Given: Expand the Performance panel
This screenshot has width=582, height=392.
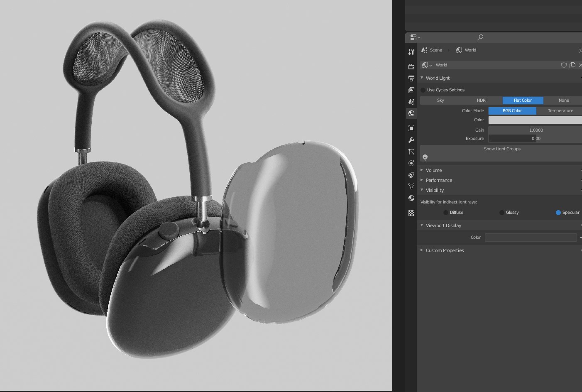Looking at the screenshot, I should point(439,180).
